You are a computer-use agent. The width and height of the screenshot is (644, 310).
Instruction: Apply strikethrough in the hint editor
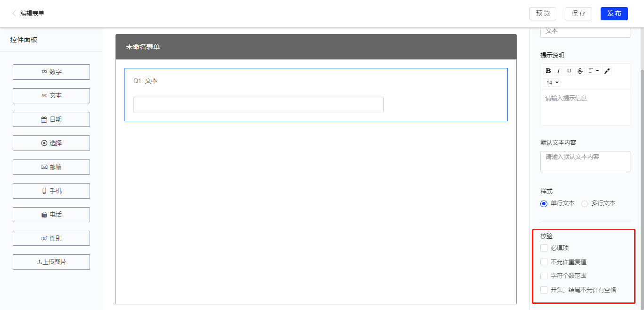pos(580,71)
